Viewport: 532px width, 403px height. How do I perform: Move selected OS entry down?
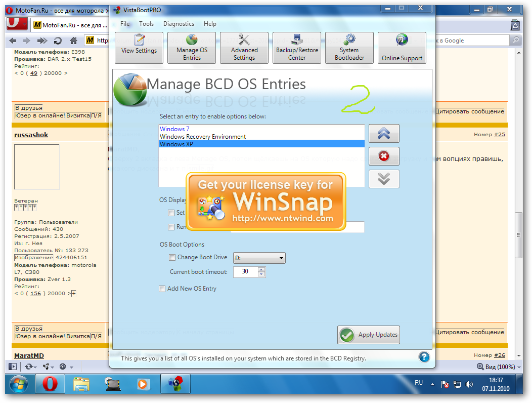pyautogui.click(x=384, y=179)
